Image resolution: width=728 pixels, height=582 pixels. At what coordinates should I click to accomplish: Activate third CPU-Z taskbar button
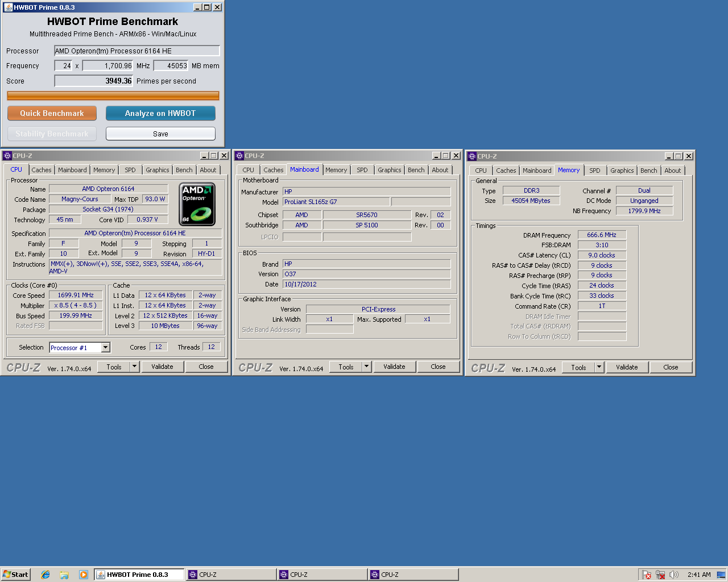413,575
